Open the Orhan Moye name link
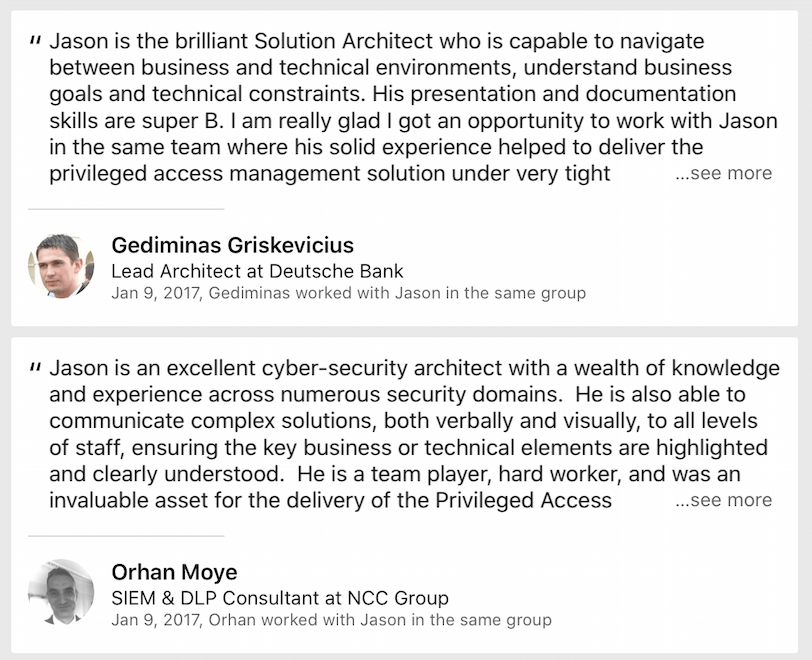 click(x=174, y=572)
